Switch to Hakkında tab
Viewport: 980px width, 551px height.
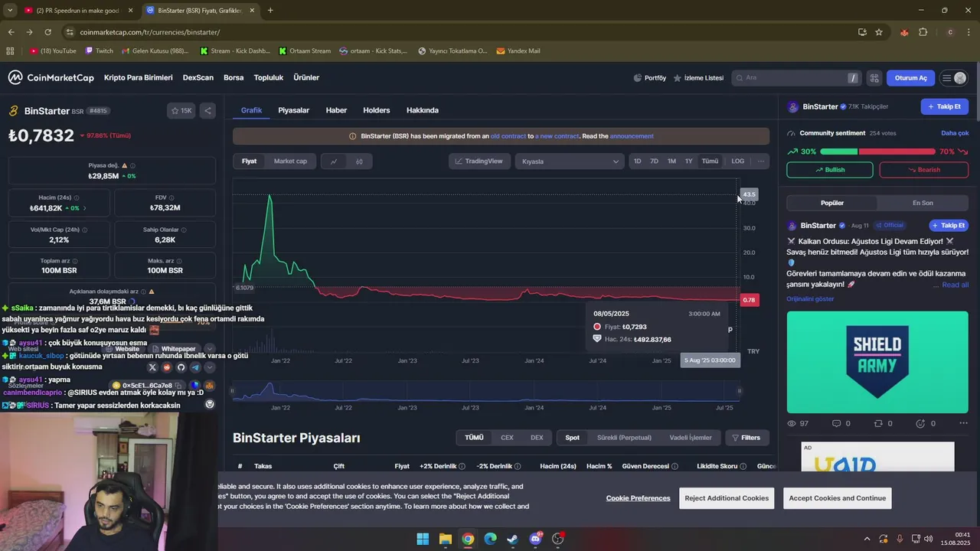(423, 110)
